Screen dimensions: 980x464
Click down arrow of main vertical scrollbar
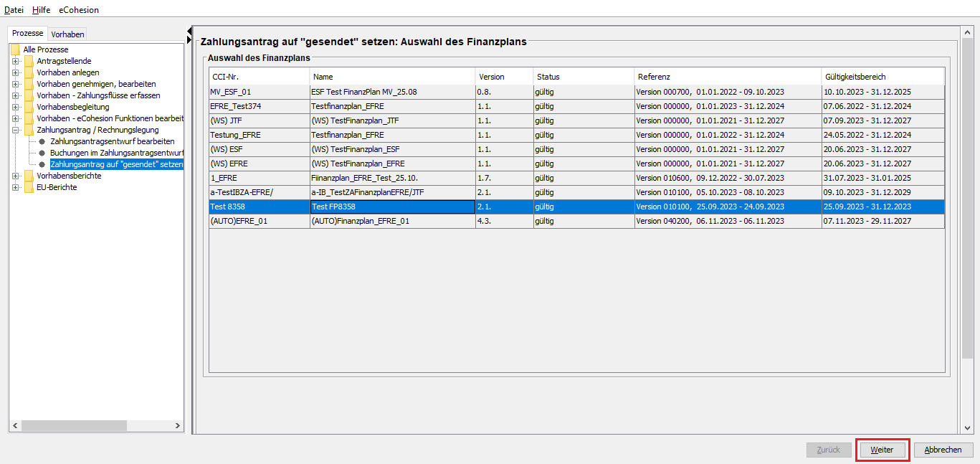click(967, 427)
